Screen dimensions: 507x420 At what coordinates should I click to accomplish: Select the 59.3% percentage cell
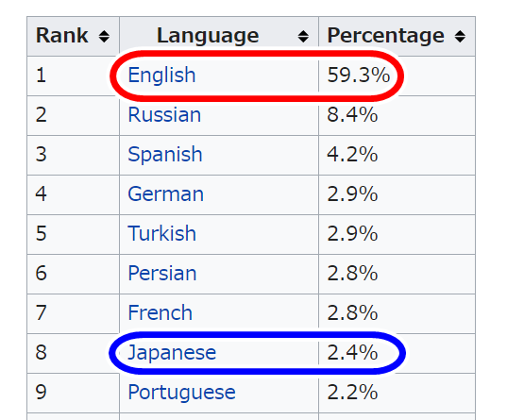pyautogui.click(x=397, y=76)
